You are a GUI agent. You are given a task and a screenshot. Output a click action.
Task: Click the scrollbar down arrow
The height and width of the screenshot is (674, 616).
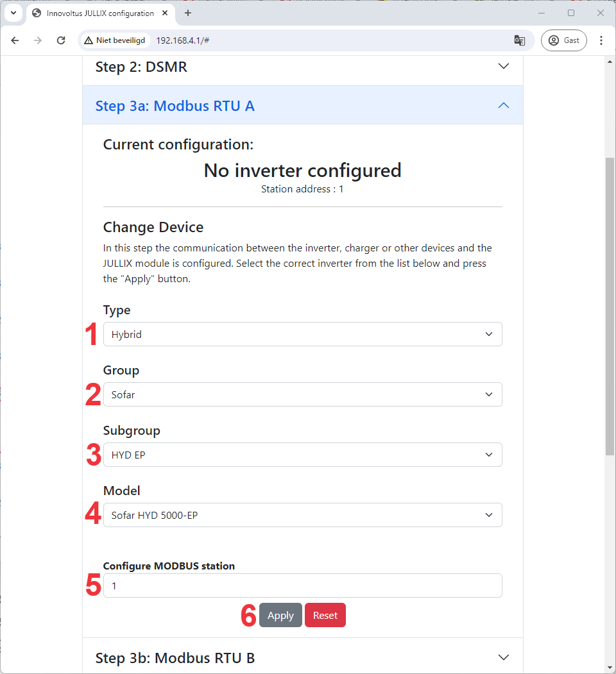pyautogui.click(x=610, y=668)
